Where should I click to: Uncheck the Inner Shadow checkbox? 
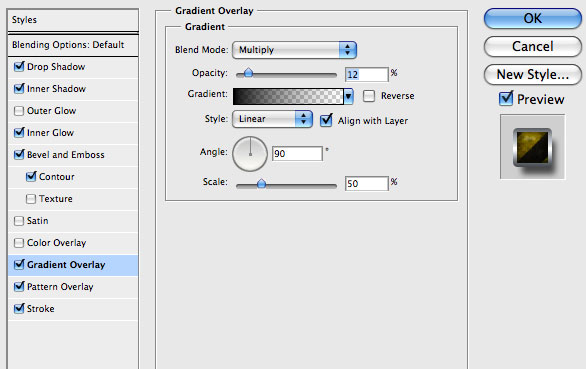point(19,89)
